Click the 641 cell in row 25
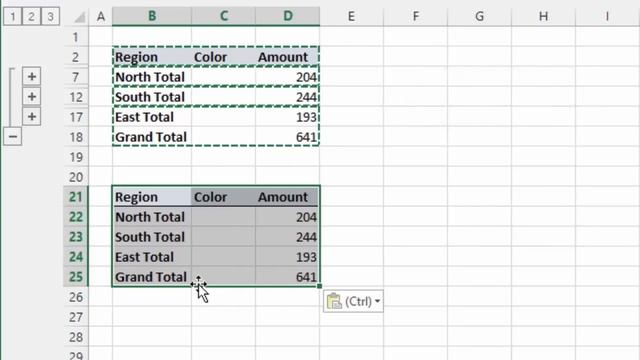Viewport: 640px width, 360px height. pos(288,277)
